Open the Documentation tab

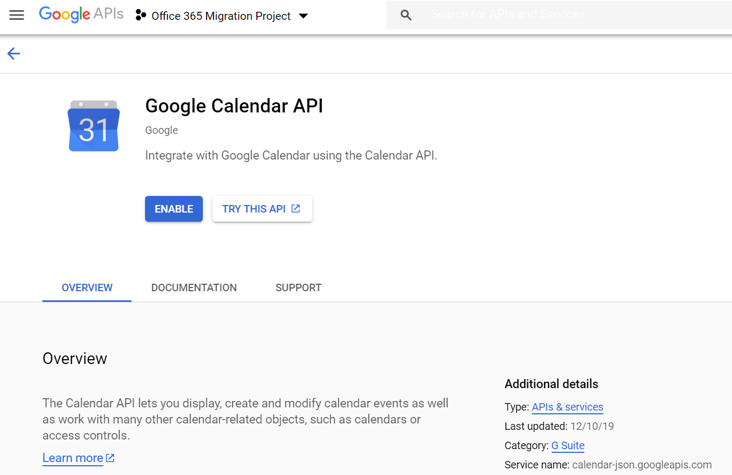coord(194,288)
